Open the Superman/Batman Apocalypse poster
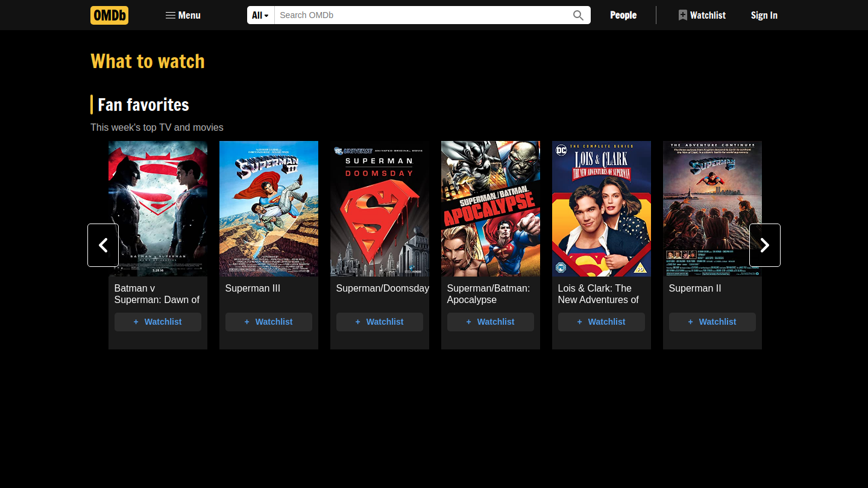This screenshot has width=868, height=488. (491, 208)
